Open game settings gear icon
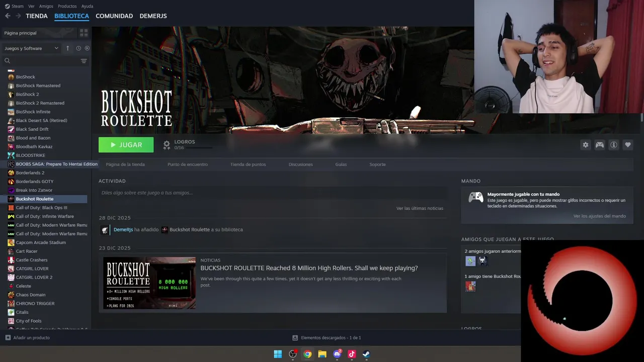The width and height of the screenshot is (644, 362). pos(585,145)
